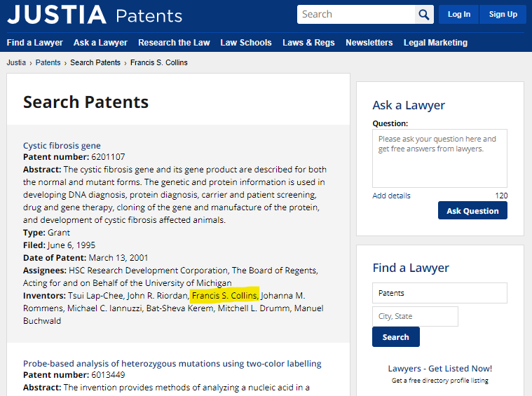Click the Ask a Lawyer sidebar heading
Viewport: 532px width, 396px height.
tap(409, 105)
